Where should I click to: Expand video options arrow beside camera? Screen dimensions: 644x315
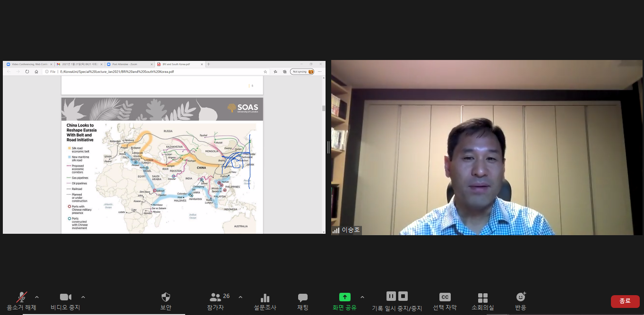click(x=83, y=297)
